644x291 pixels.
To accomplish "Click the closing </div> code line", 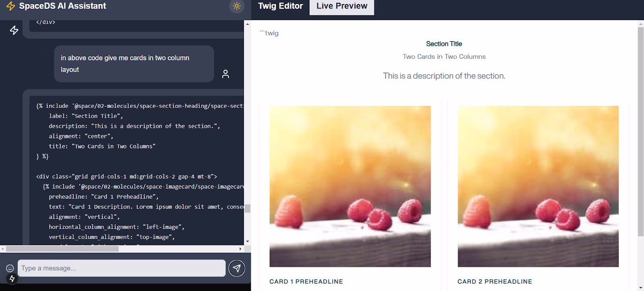I will click(x=45, y=22).
